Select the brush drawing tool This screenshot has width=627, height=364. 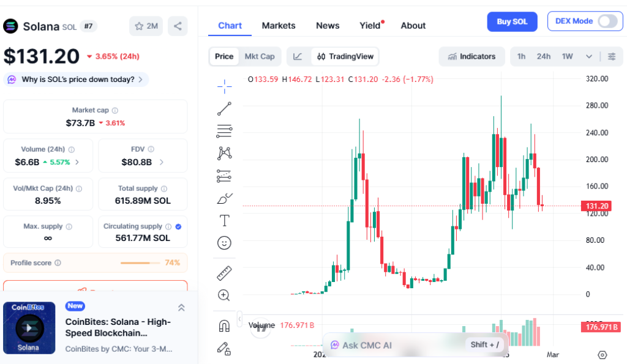(x=225, y=198)
